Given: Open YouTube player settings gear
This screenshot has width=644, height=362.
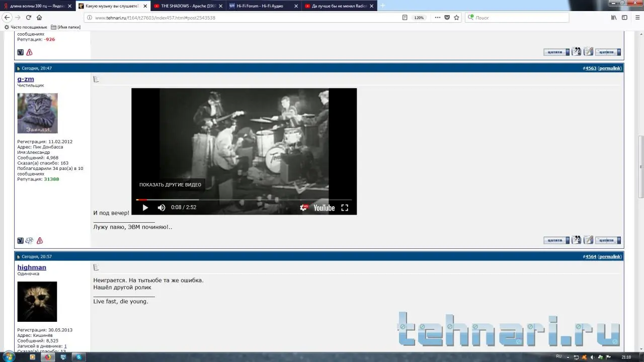Looking at the screenshot, I should pos(303,208).
